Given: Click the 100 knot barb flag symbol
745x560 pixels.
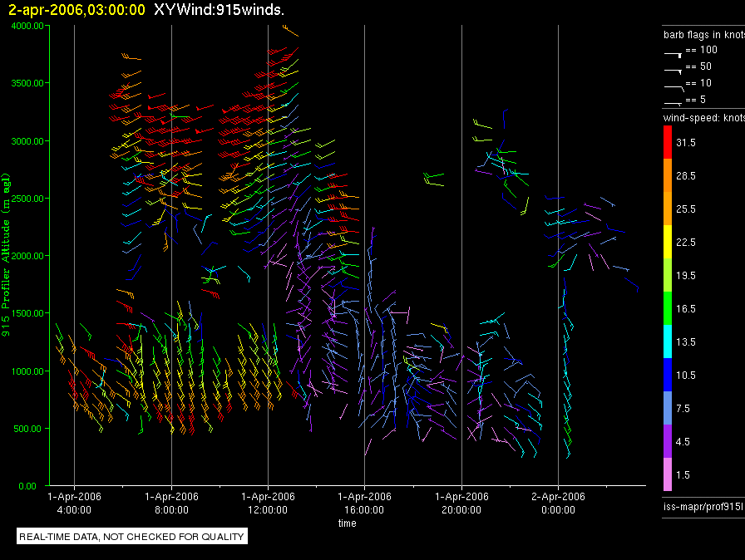Looking at the screenshot, I should click(x=673, y=53).
